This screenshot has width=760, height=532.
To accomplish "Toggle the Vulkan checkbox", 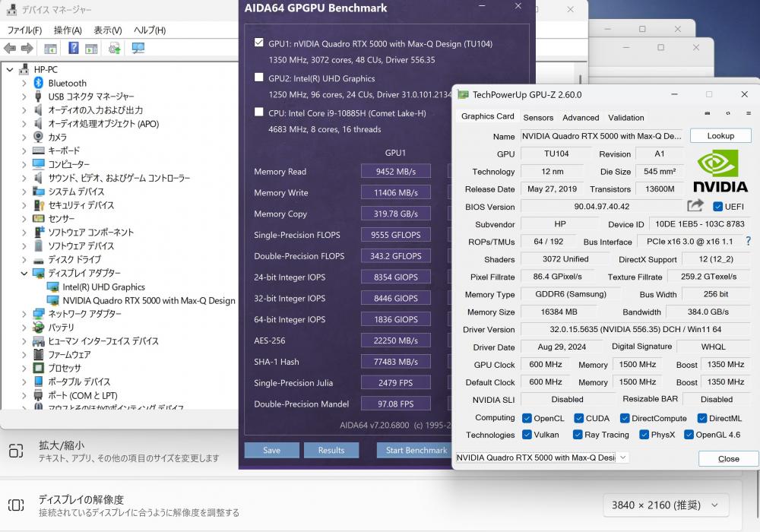I will (527, 434).
